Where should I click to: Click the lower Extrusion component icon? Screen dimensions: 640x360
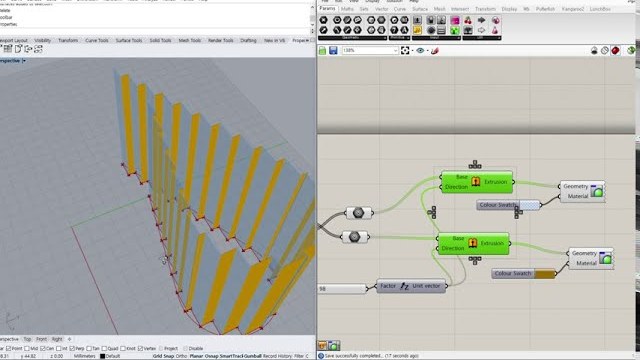(x=472, y=243)
